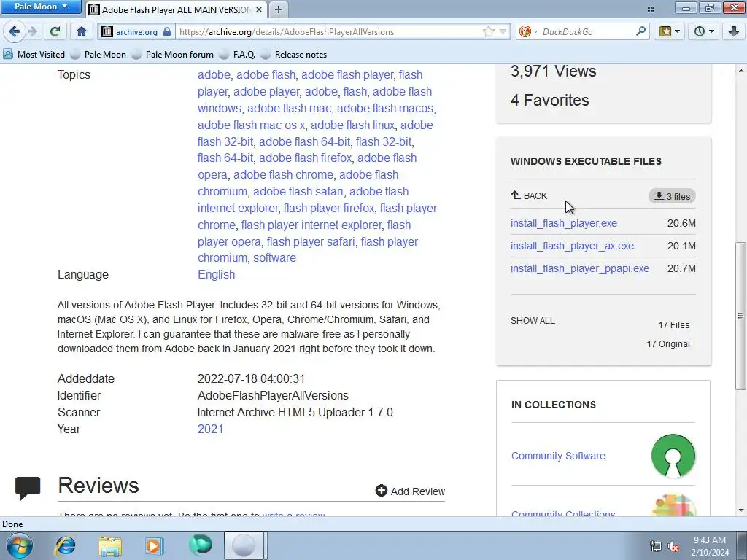Screen dimensions: 747x560
Task: Download install_flash_player_ax.exe
Action: click(572, 246)
